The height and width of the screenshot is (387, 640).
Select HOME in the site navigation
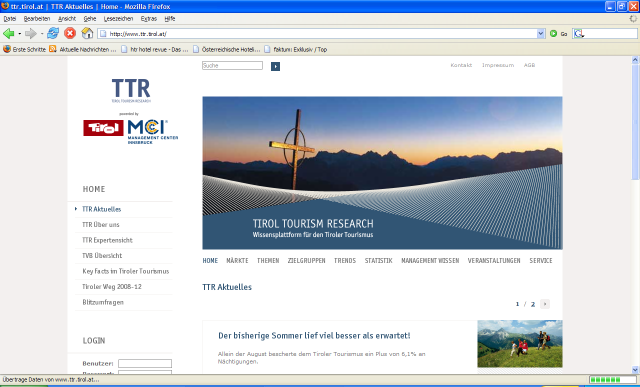point(210,260)
